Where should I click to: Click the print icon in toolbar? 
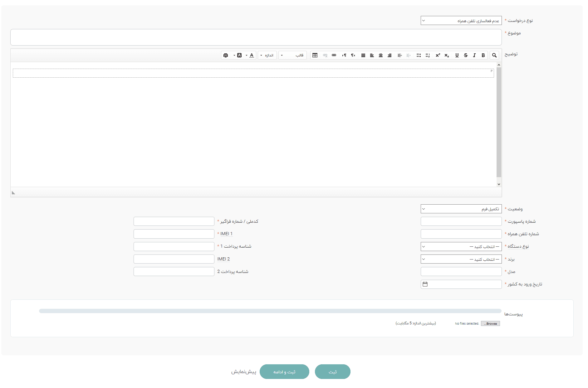click(x=226, y=55)
